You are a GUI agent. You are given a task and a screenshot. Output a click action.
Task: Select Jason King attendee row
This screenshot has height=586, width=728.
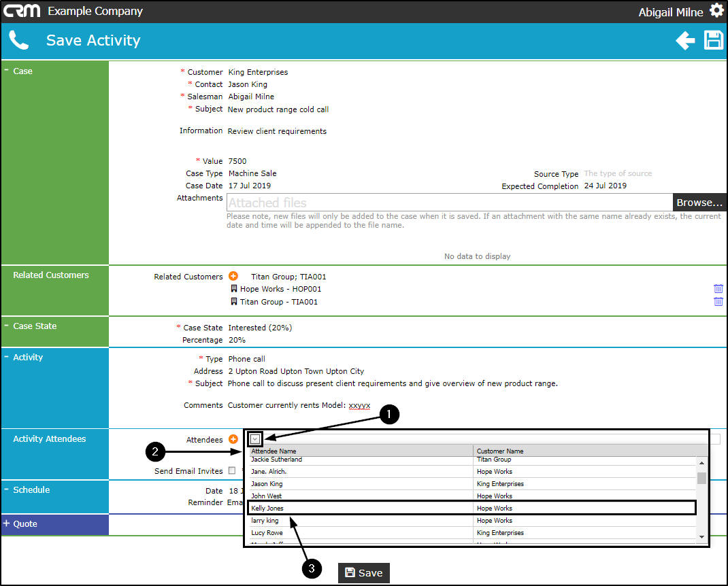pyautogui.click(x=472, y=483)
